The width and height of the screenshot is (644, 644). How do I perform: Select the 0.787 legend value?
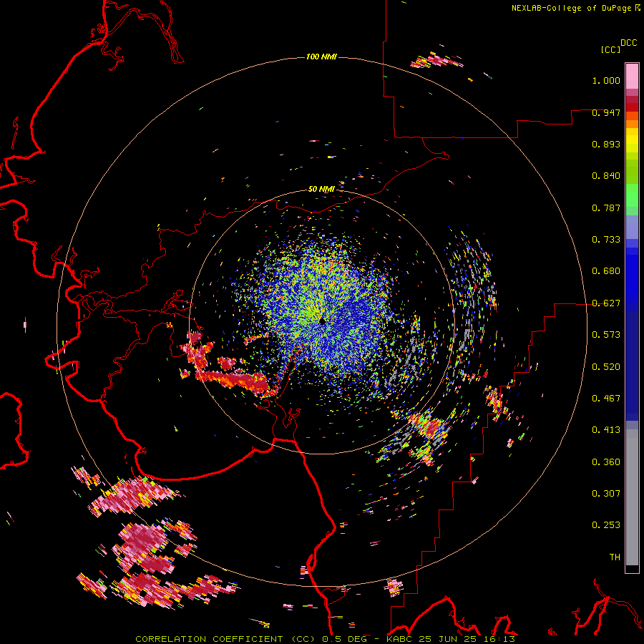click(x=606, y=208)
